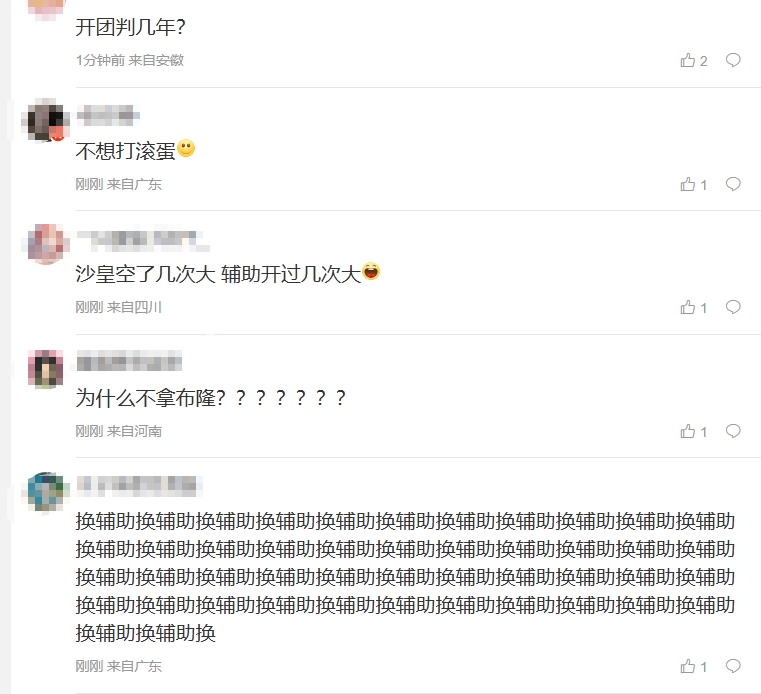Open username above 沙皇空了几次大 comment
761x694 pixels.
click(143, 240)
